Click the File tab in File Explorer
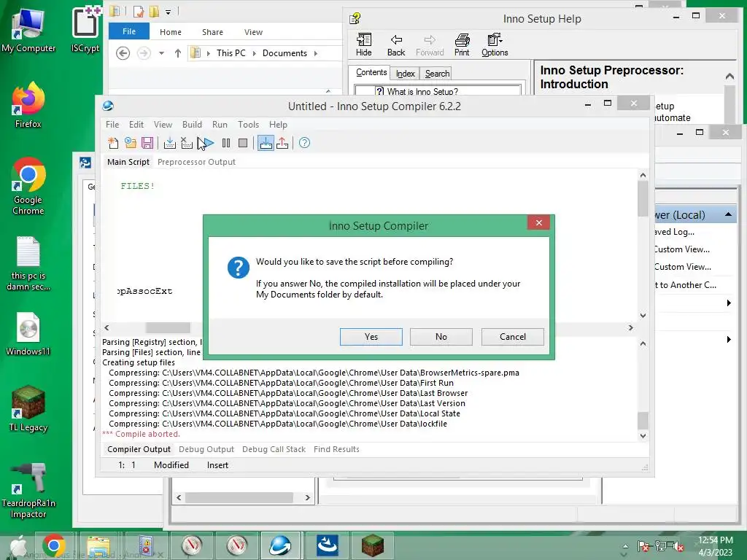This screenshot has width=747, height=560. pos(129,31)
